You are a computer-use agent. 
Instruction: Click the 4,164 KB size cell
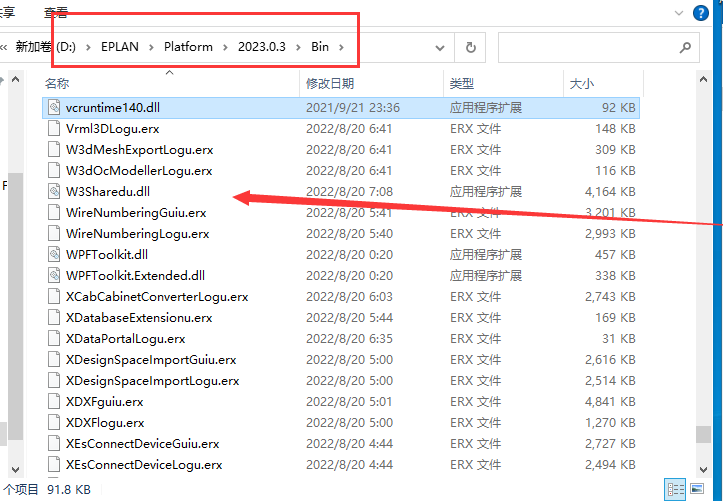[x=610, y=191]
